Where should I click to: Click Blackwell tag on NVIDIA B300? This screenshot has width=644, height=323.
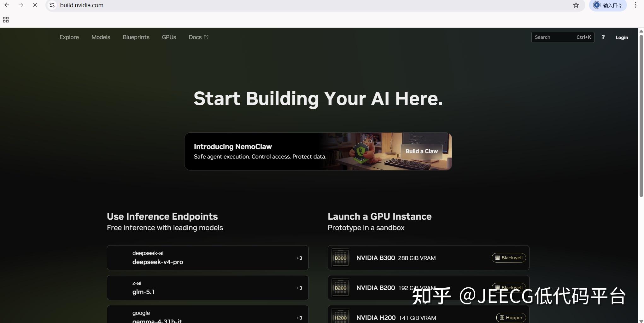pos(509,258)
